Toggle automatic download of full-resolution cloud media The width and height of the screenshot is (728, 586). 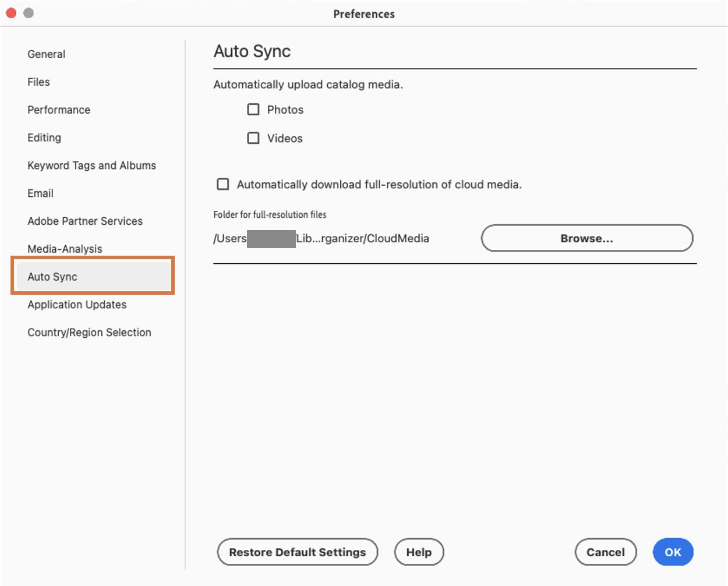[x=222, y=184]
